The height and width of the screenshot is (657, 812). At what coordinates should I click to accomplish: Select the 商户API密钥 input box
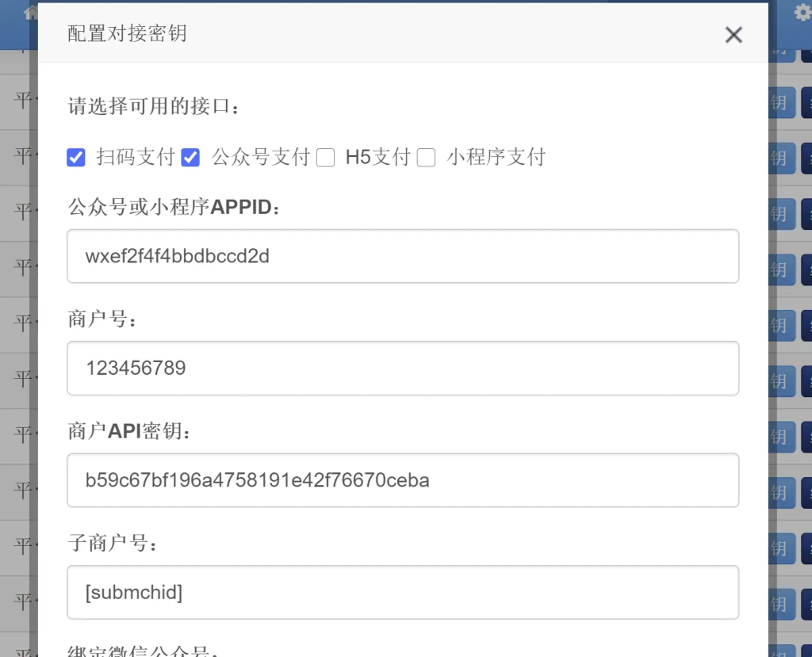point(403,480)
